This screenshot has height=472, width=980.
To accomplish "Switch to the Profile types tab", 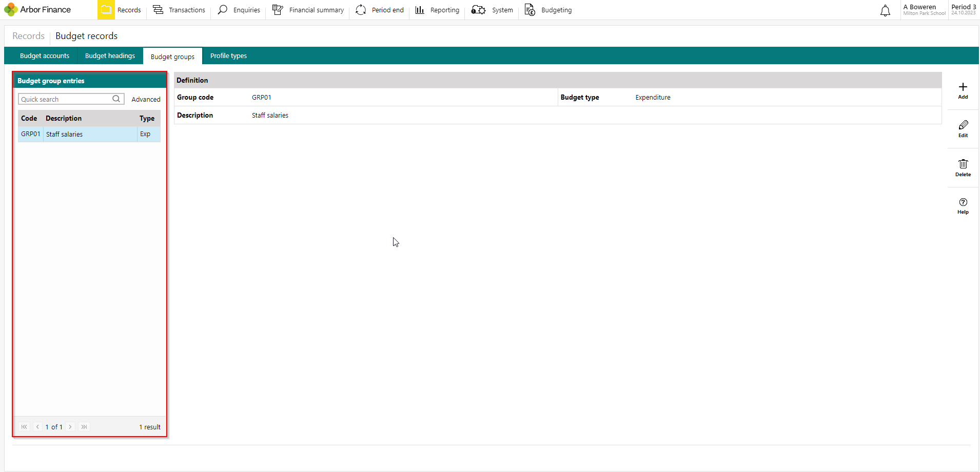I will [x=228, y=55].
